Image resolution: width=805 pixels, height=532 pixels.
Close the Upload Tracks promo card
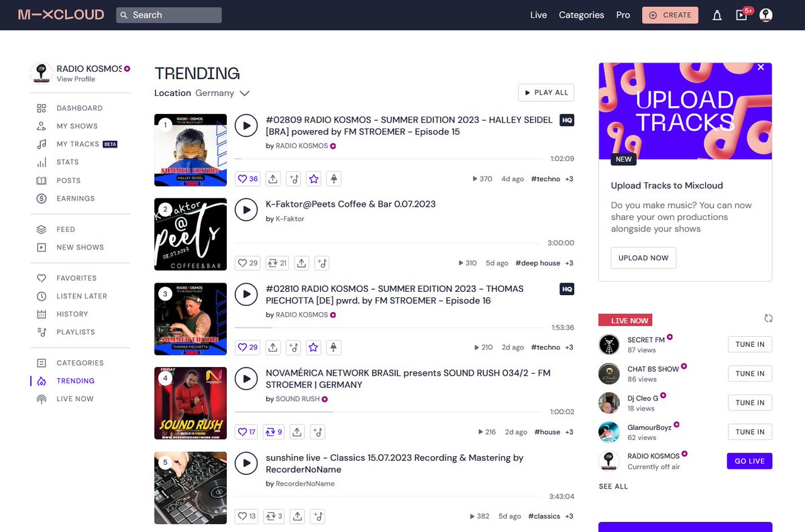(x=761, y=67)
